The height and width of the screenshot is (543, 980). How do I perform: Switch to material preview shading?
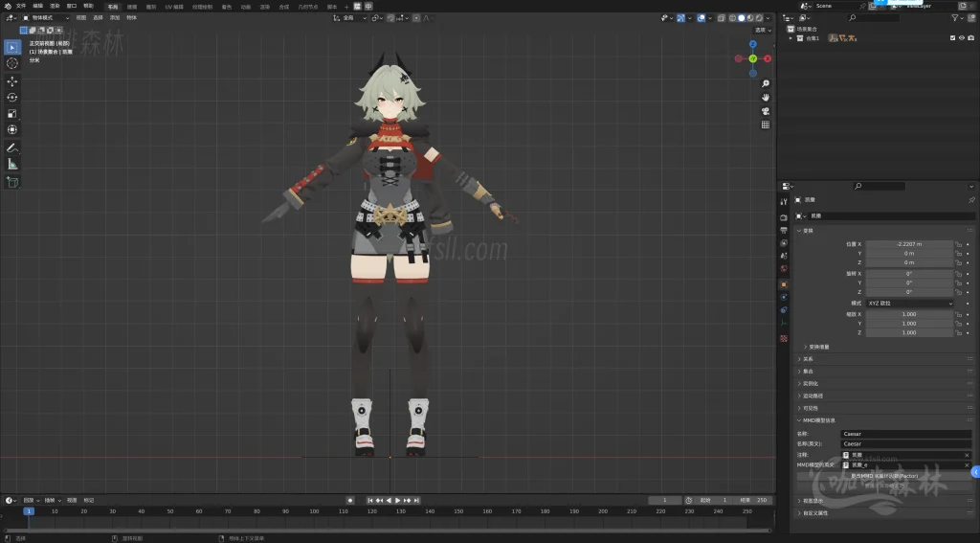[750, 18]
